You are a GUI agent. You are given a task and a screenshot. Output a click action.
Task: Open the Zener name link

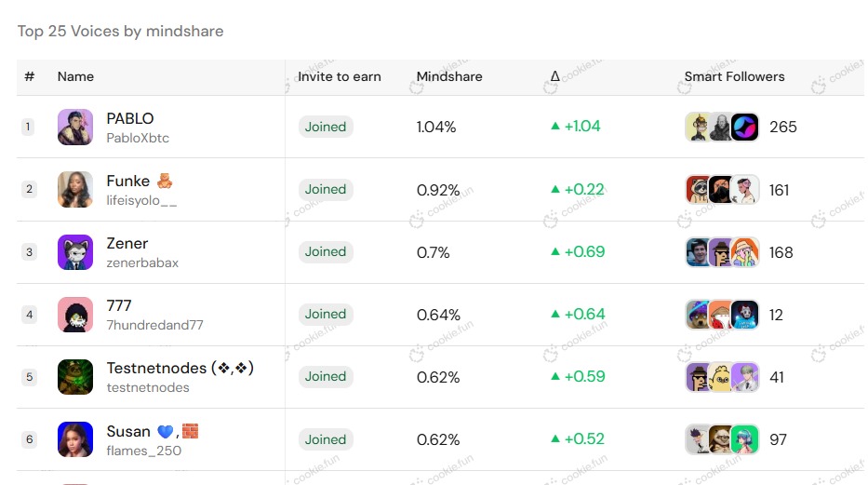pyautogui.click(x=127, y=244)
